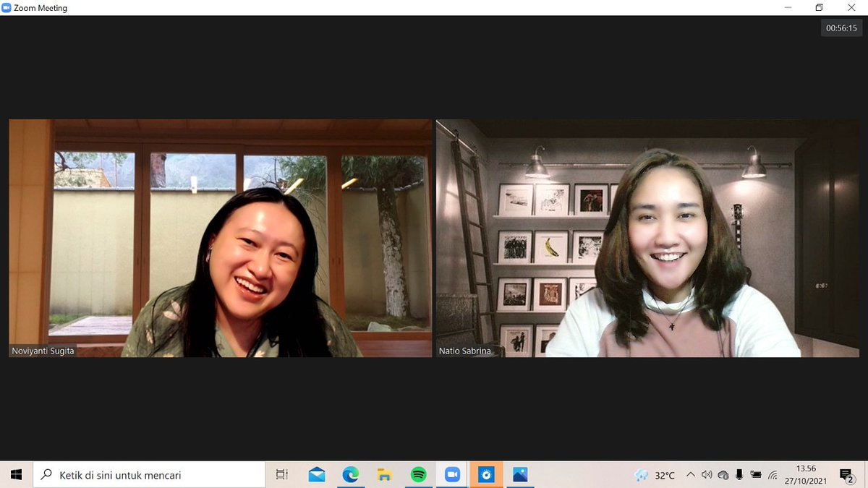Click the cloud sync tray icon
The image size is (868, 488).
[723, 475]
